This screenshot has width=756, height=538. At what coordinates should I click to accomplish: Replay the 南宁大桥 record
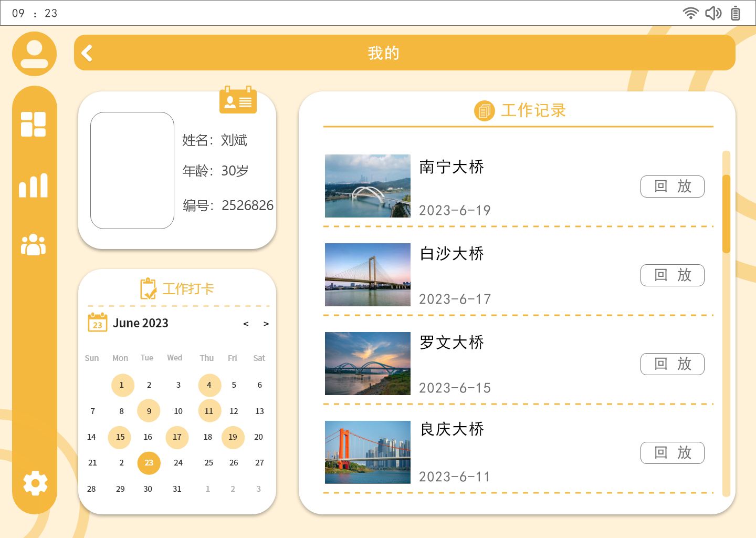point(672,187)
